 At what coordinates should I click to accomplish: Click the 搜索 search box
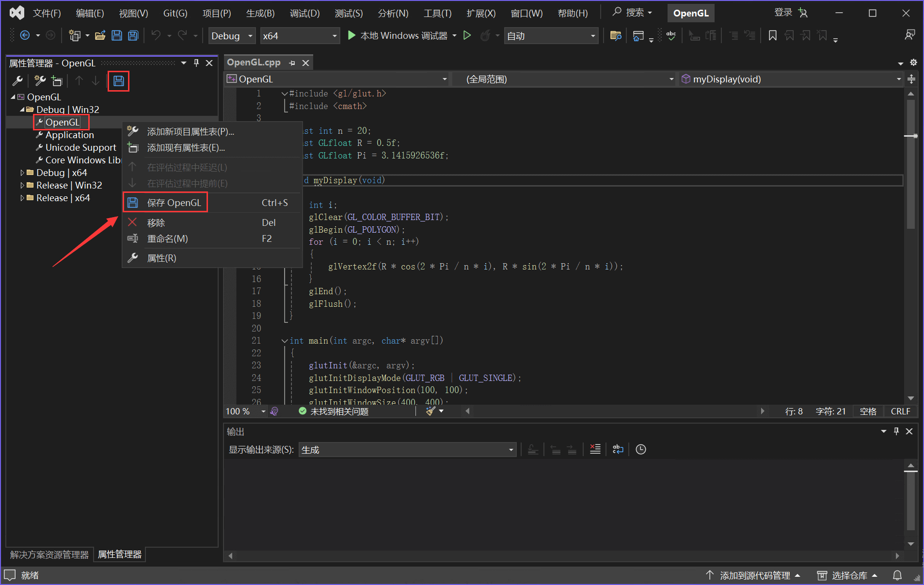tap(633, 13)
